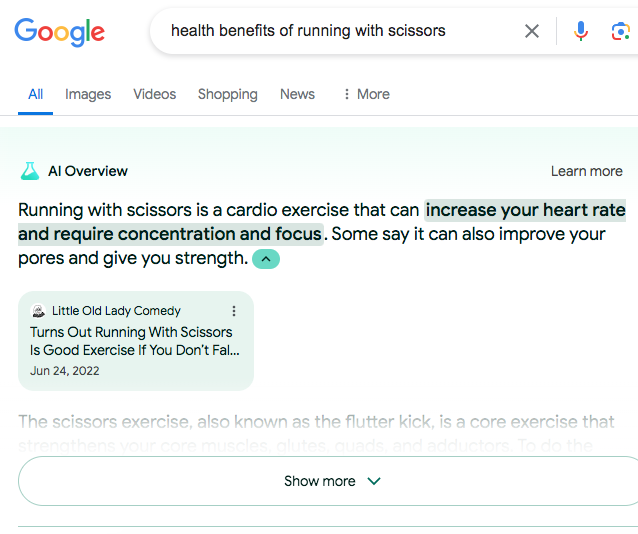This screenshot has height=534, width=638.
Task: Go to the News tab
Action: click(297, 94)
